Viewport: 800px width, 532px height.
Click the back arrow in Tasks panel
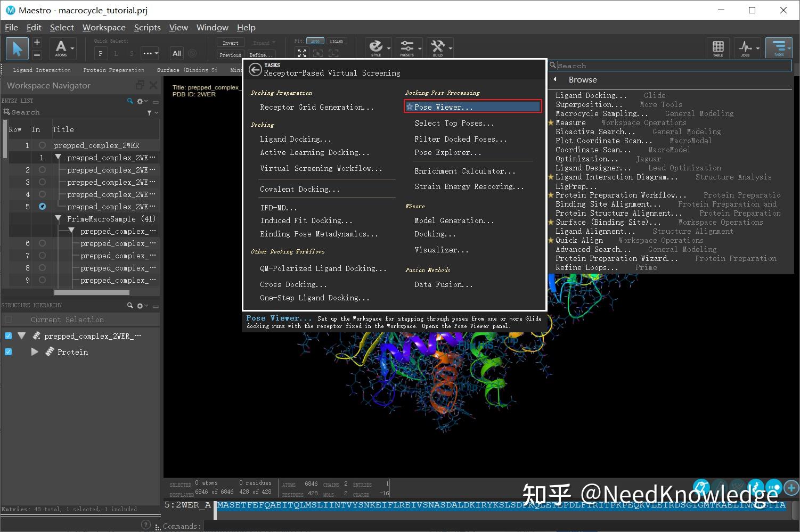255,69
